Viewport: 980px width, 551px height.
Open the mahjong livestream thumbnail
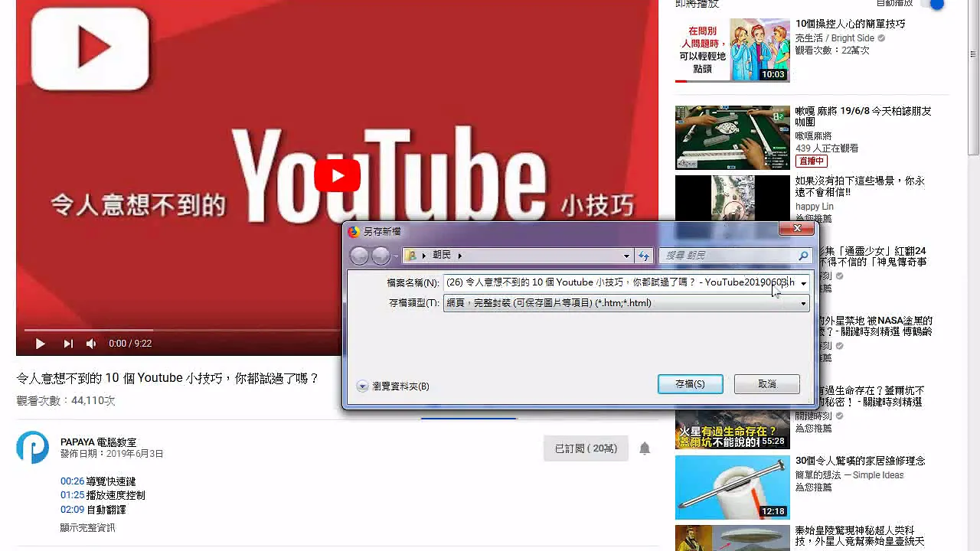[x=732, y=138]
